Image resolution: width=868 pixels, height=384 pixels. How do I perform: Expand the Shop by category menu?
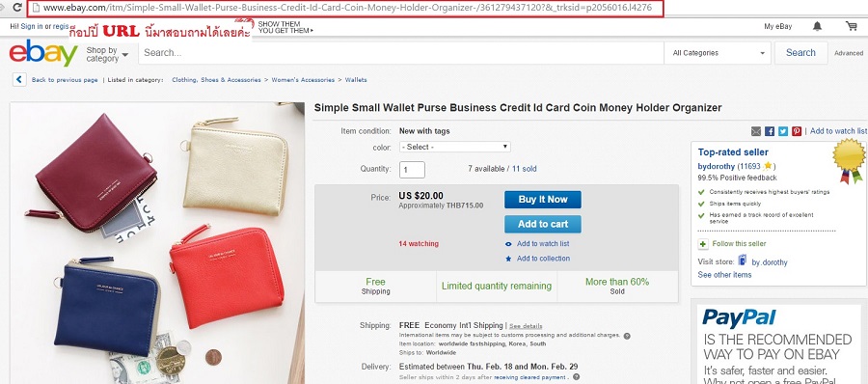(107, 54)
